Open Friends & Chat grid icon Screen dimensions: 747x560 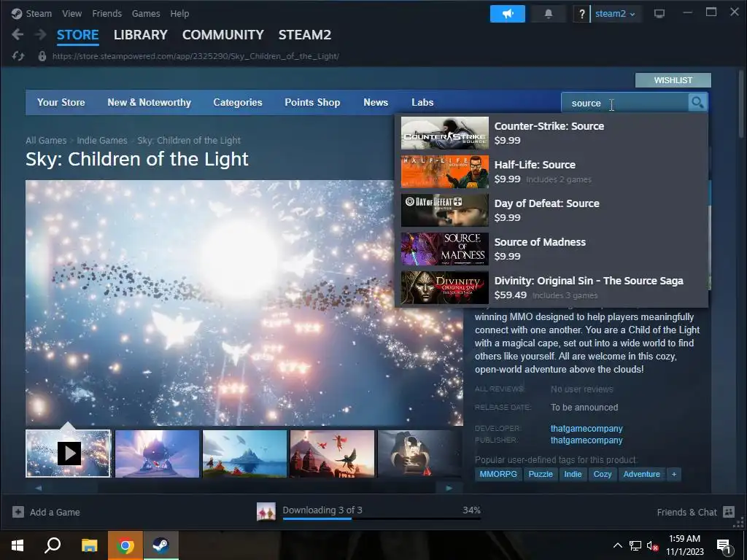pyautogui.click(x=729, y=512)
